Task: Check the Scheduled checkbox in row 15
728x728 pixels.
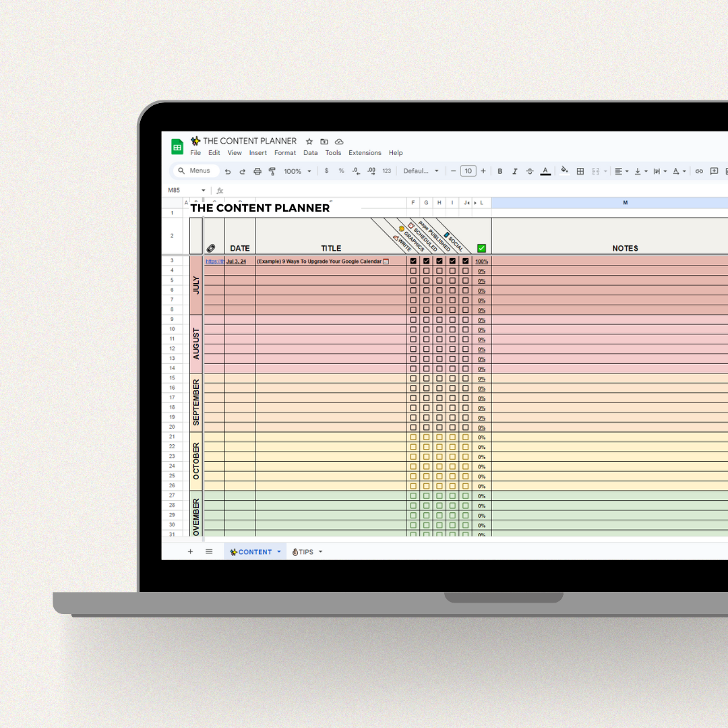Action: [x=439, y=378]
